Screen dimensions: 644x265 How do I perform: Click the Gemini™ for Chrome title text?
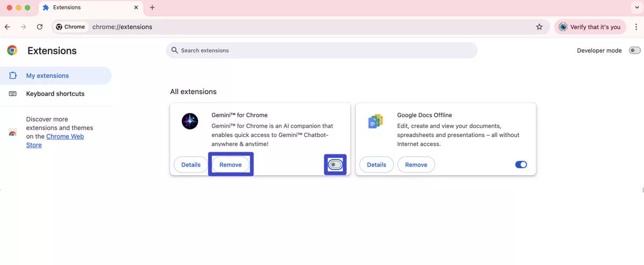(239, 115)
